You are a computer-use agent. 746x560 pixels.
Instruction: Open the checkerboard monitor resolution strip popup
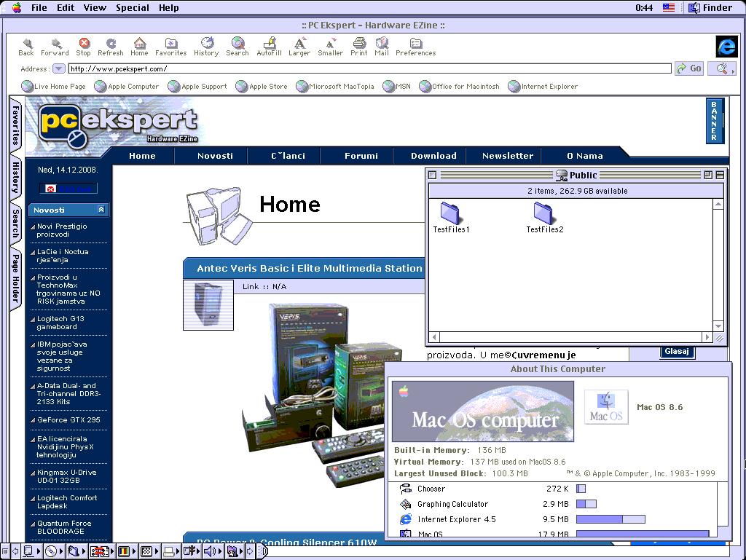(150, 551)
